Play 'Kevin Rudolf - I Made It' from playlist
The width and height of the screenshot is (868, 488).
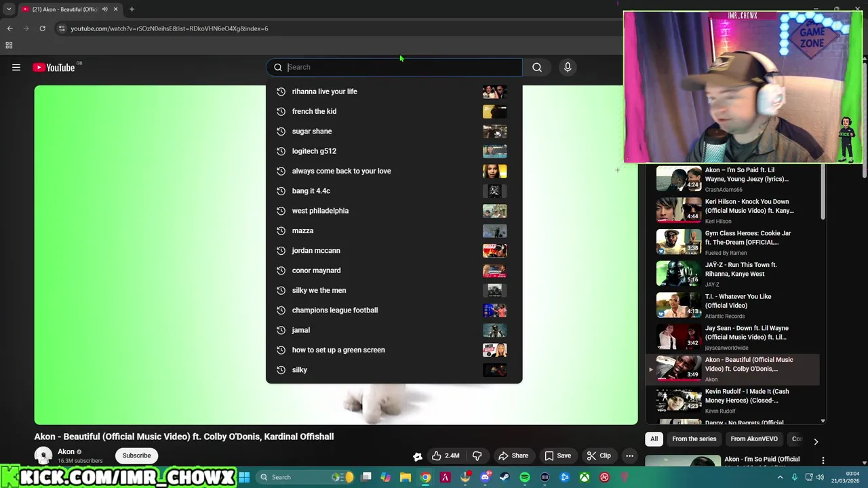pyautogui.click(x=732, y=401)
